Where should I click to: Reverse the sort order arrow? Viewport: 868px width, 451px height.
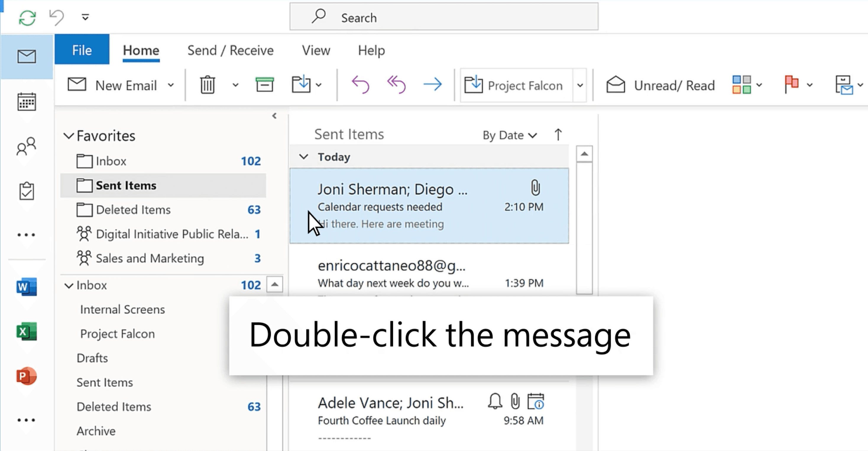click(558, 135)
